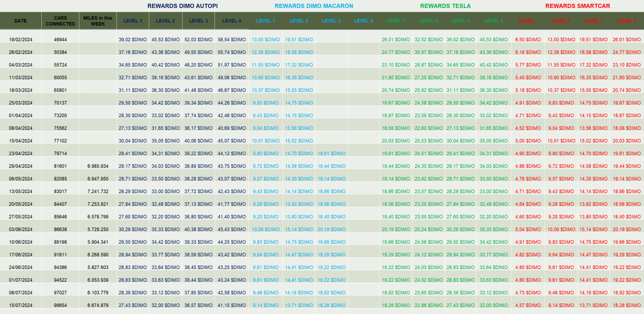Image resolution: width=644 pixels, height=314 pixels.
Task: Select LEVEL 2 header under Dimo Macaron
Action: click(299, 21)
